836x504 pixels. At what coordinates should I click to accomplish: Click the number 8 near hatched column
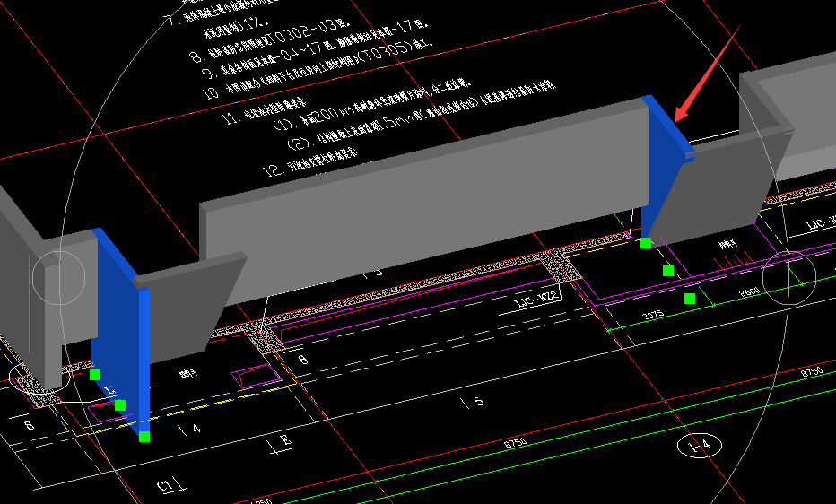303,360
